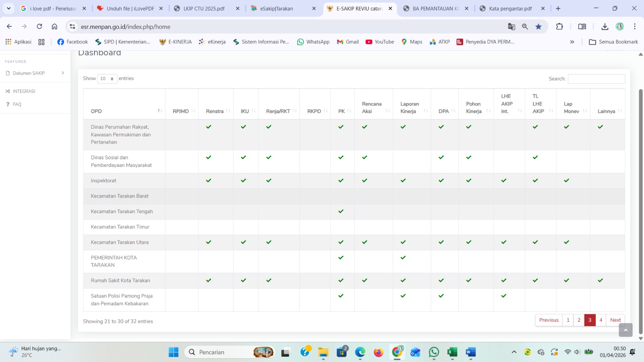Click the browser zoom magnifier icon
Viewport: 644px width, 362px height.
tap(525, 27)
